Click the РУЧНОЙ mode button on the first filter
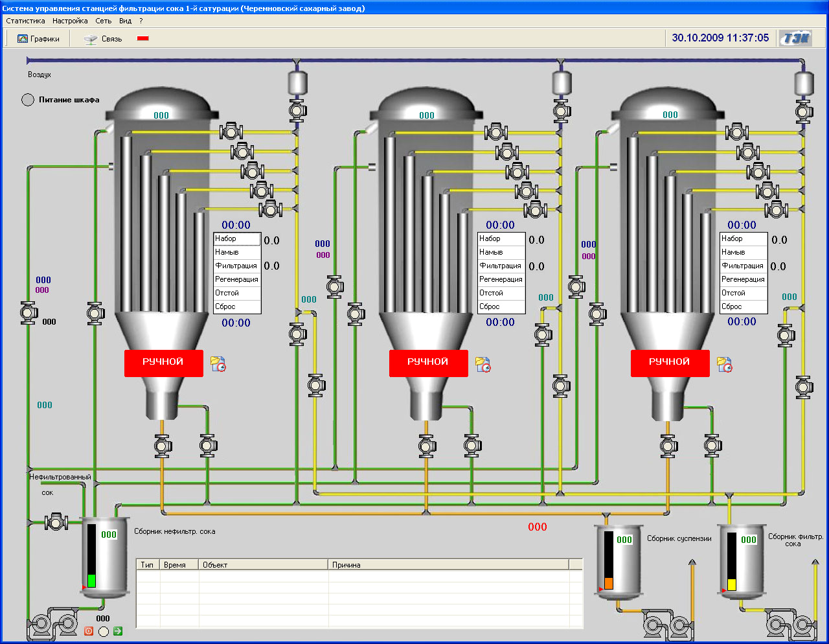 click(163, 362)
